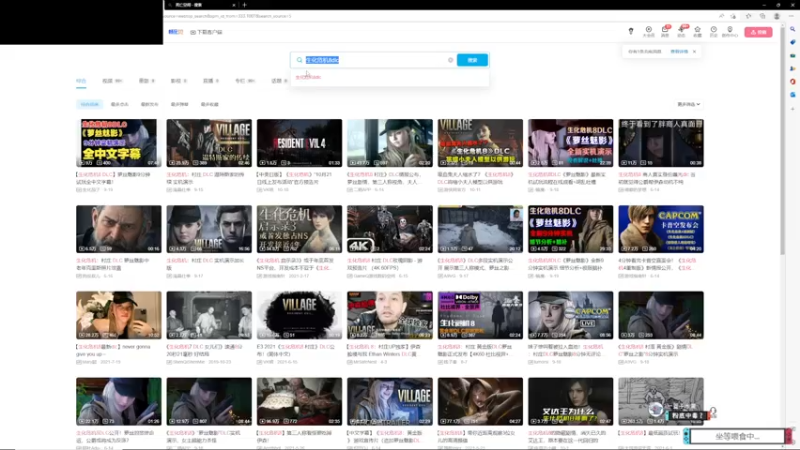Image resolution: width=800 pixels, height=450 pixels.
Task: Open browser profile avatar icon
Action: click(777, 16)
